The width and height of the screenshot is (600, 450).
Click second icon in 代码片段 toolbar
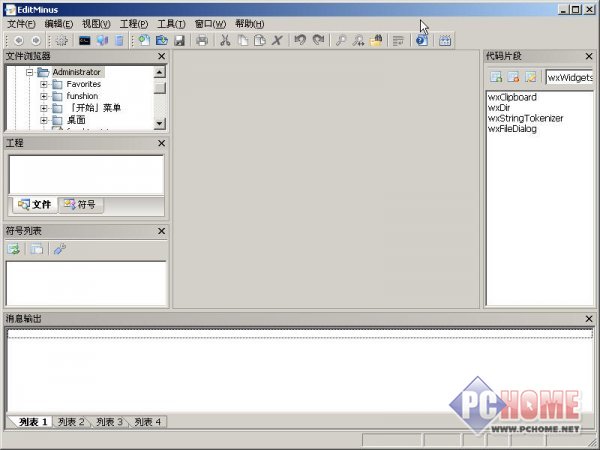513,77
